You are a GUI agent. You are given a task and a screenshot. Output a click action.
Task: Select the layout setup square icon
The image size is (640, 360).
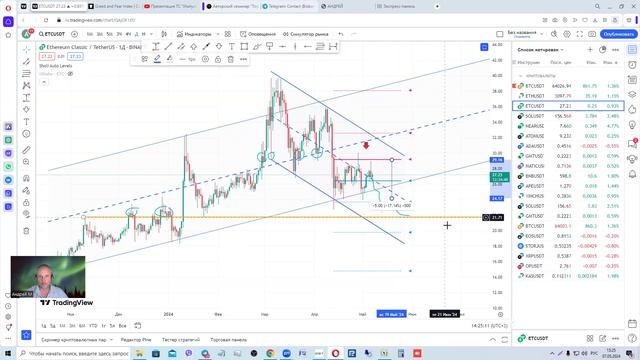tap(500, 34)
